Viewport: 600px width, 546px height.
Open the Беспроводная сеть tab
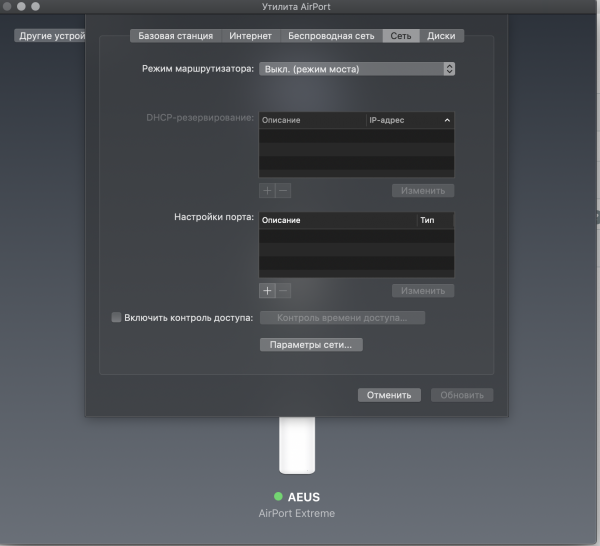point(331,36)
